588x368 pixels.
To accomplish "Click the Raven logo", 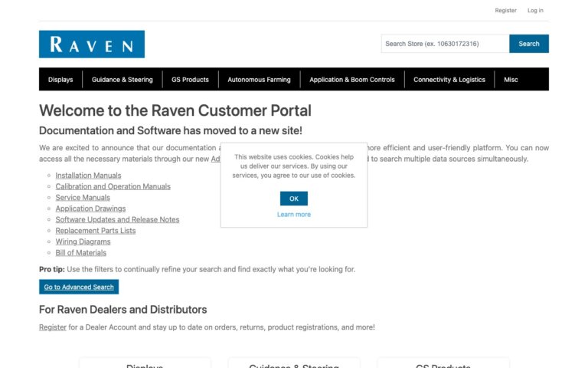I will coord(91,44).
